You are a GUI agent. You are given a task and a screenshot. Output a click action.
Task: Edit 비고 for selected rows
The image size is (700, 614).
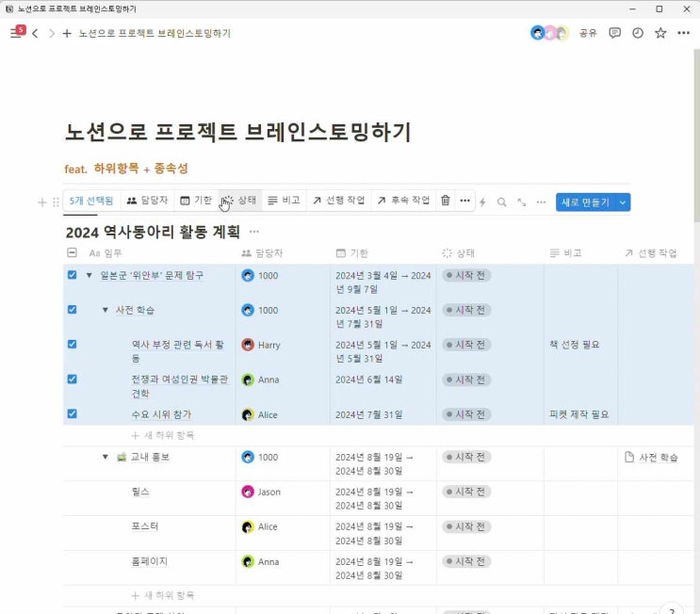pos(284,201)
